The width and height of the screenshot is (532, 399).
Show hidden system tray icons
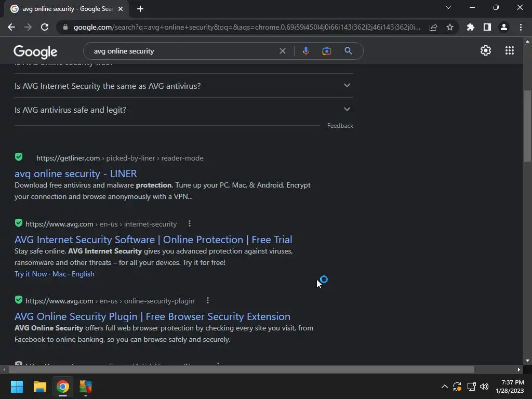(x=445, y=387)
